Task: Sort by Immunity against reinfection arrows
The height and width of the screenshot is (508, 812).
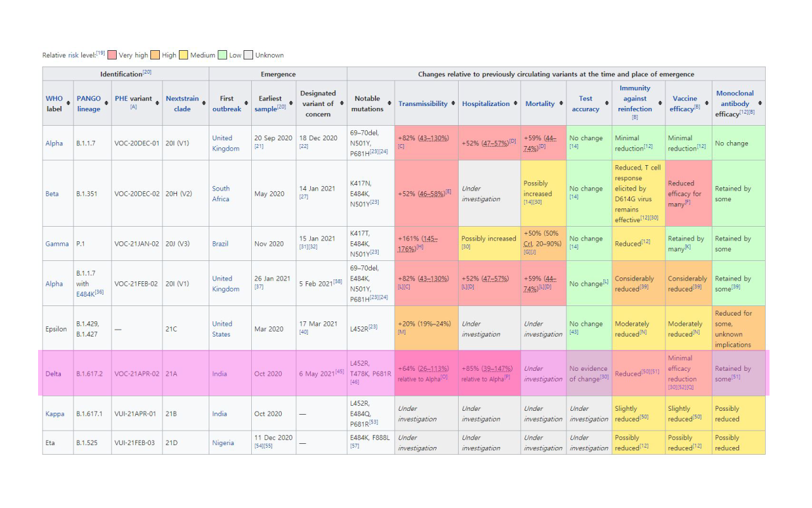Action: point(660,104)
